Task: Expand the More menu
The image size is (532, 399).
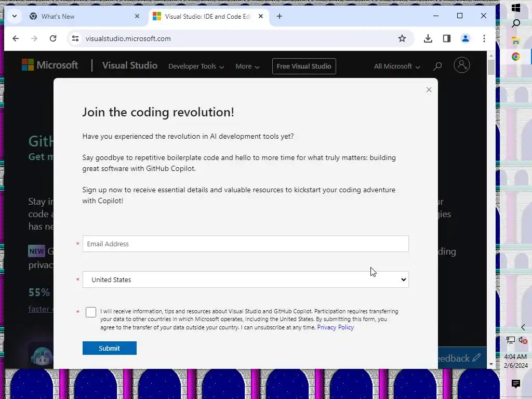Action: pos(247,66)
